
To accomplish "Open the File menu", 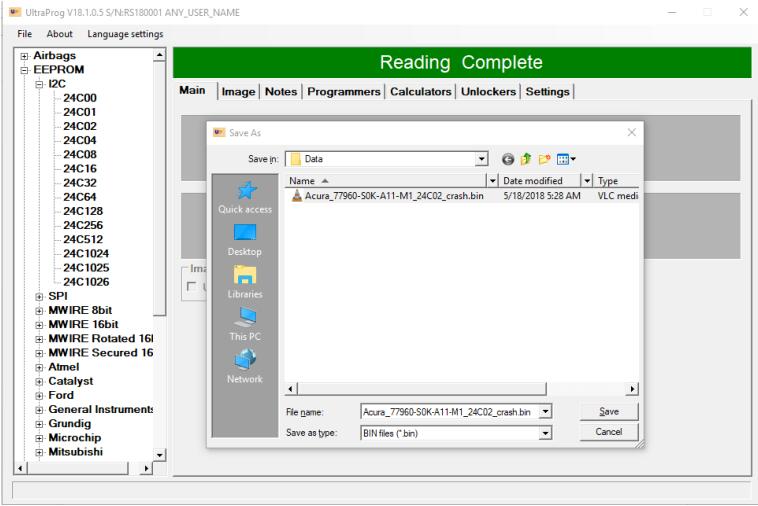I will click(25, 34).
